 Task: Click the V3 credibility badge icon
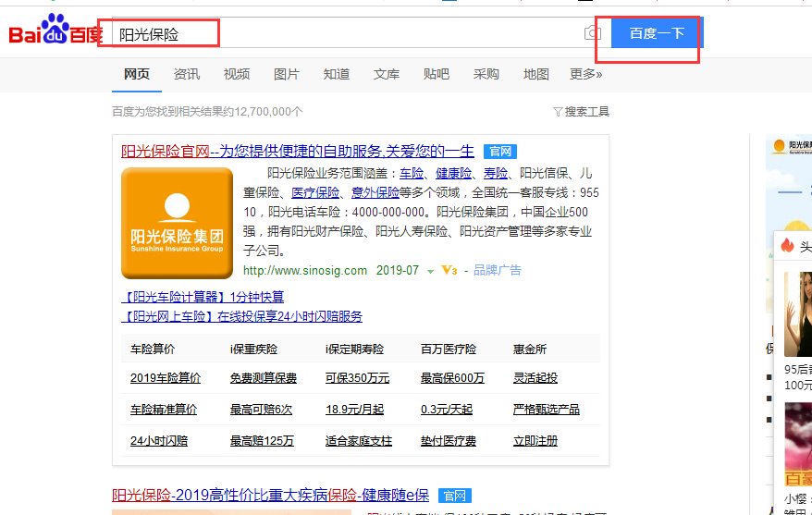[449, 270]
